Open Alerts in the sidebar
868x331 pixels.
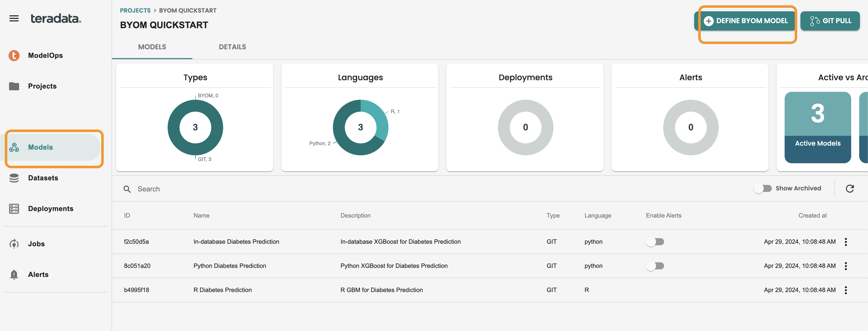pos(38,274)
